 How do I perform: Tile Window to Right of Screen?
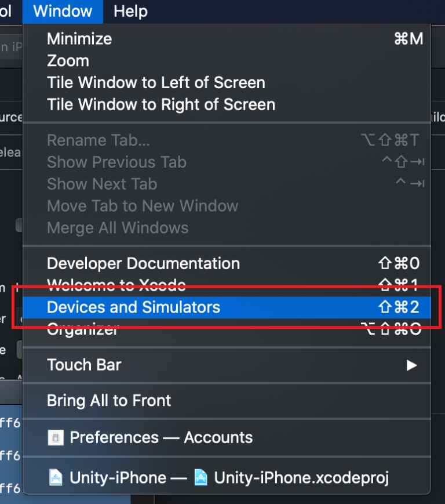coord(161,104)
